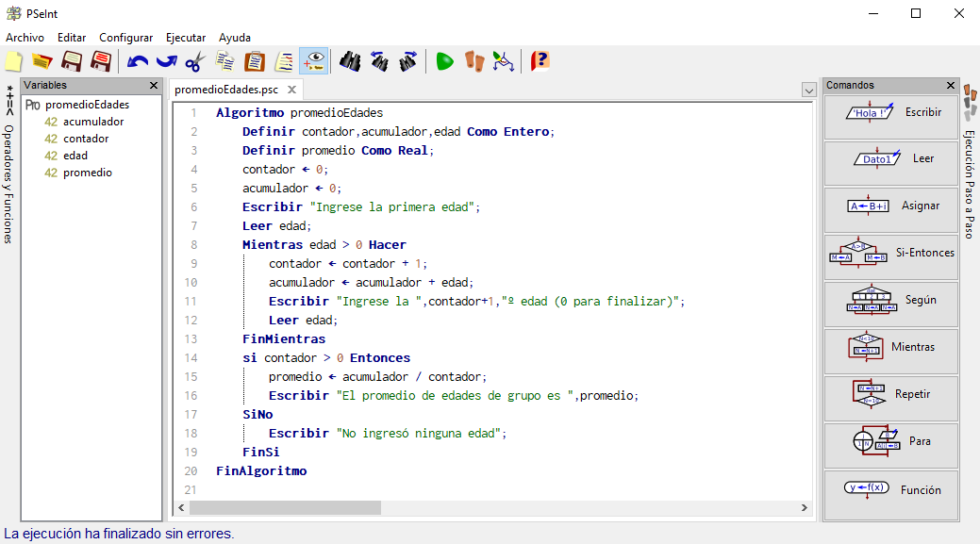The image size is (980, 544).
Task: Click the Save As red floppy icon
Action: click(101, 61)
